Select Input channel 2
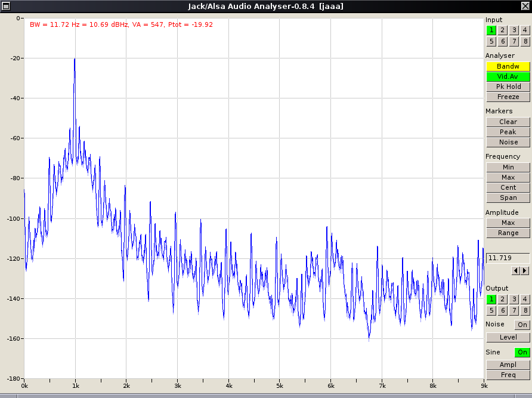This screenshot has height=398, width=532. pos(503,30)
